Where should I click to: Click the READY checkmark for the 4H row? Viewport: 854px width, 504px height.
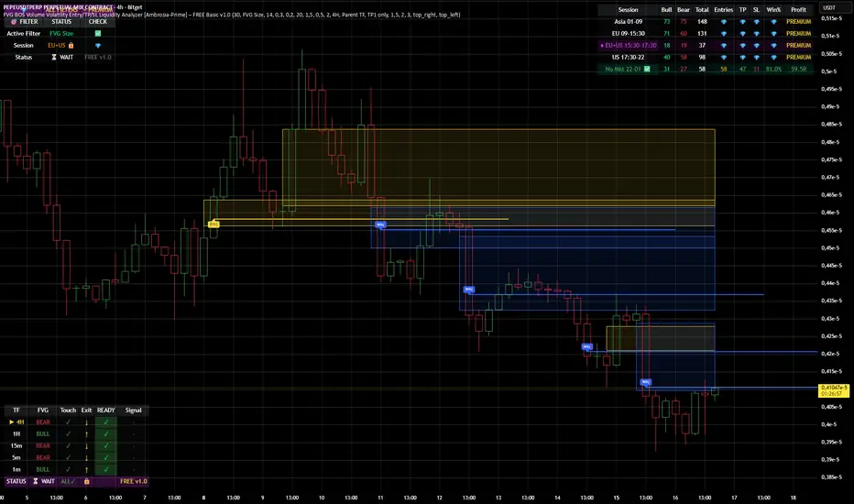tap(105, 422)
